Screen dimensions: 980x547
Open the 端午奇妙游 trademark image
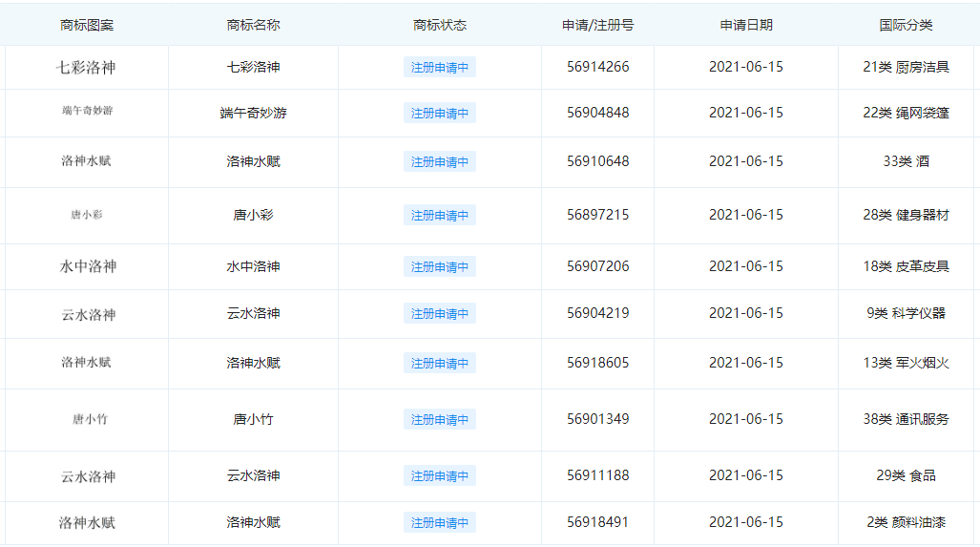click(x=87, y=111)
